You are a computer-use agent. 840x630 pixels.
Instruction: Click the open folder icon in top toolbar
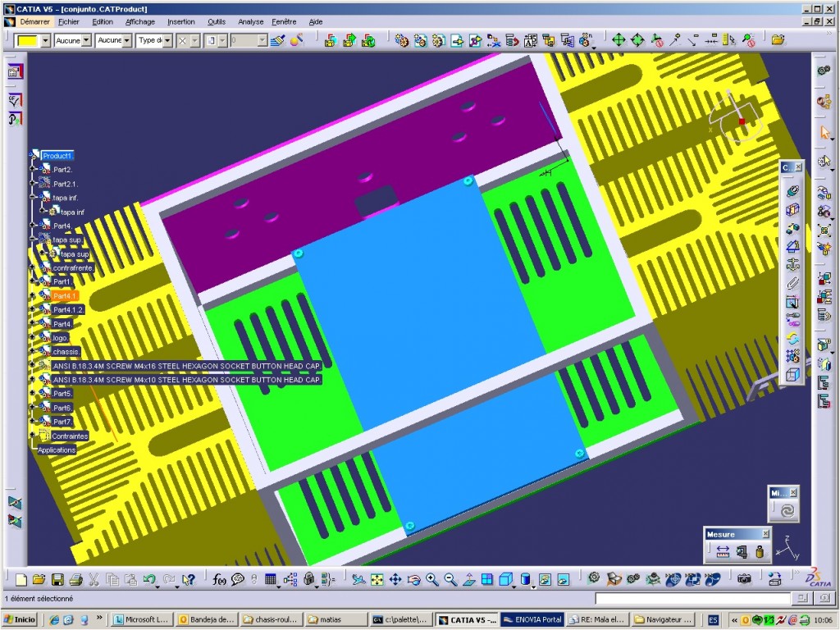[778, 39]
